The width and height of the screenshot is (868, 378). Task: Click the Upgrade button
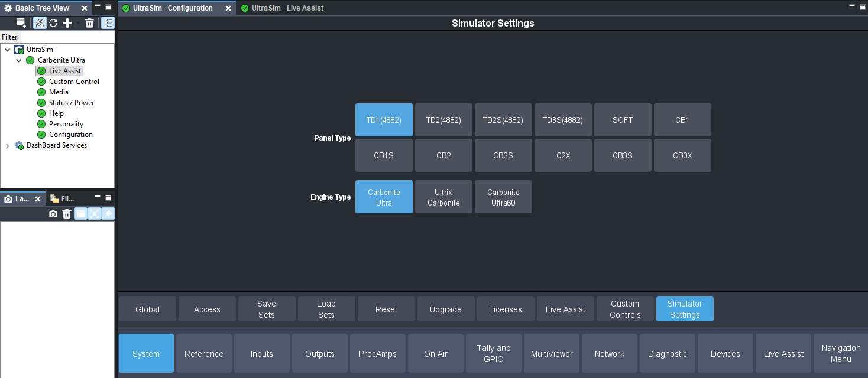pyautogui.click(x=446, y=309)
